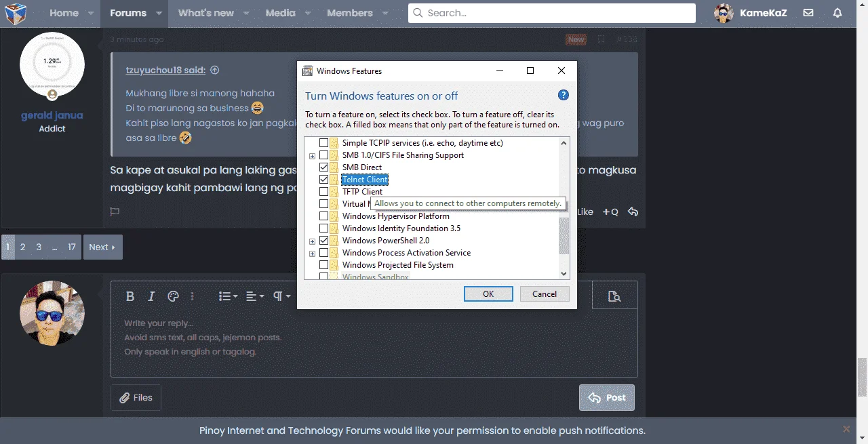Open the Forums dropdown arrow
This screenshot has height=444, width=868.
point(158,13)
